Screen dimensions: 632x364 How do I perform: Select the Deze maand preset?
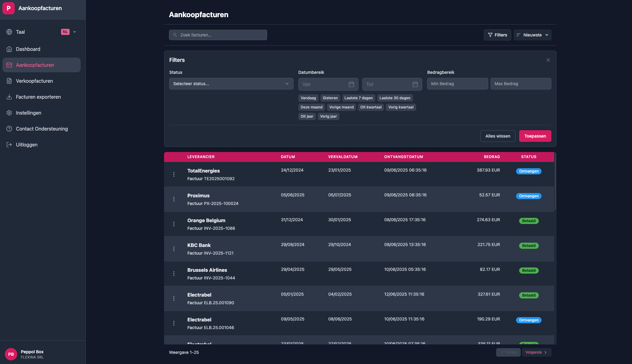tap(312, 107)
